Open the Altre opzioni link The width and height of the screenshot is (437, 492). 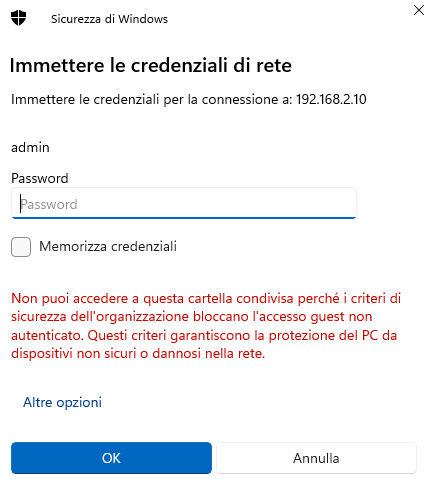(62, 402)
